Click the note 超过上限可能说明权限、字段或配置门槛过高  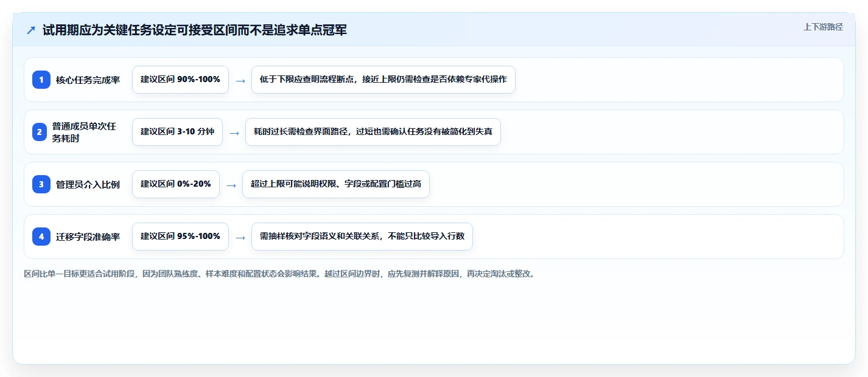pyautogui.click(x=336, y=184)
